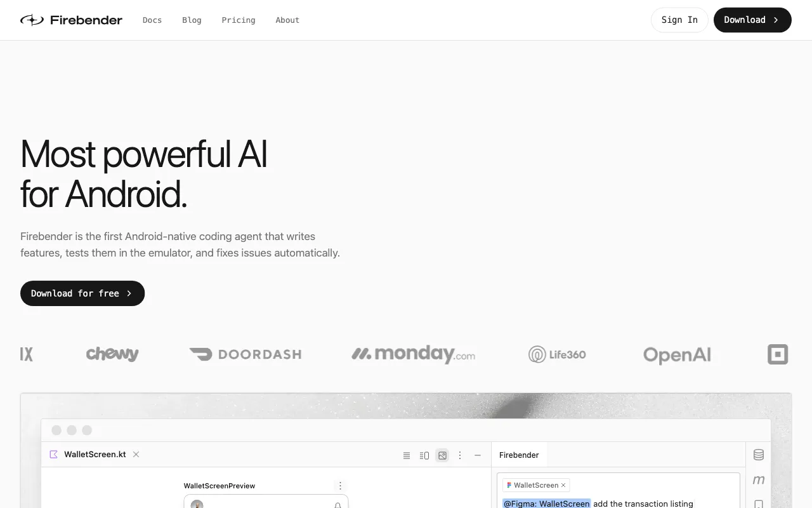Remove the WalletScreen Figma chip
Viewport: 812px width, 508px height.
tap(563, 485)
